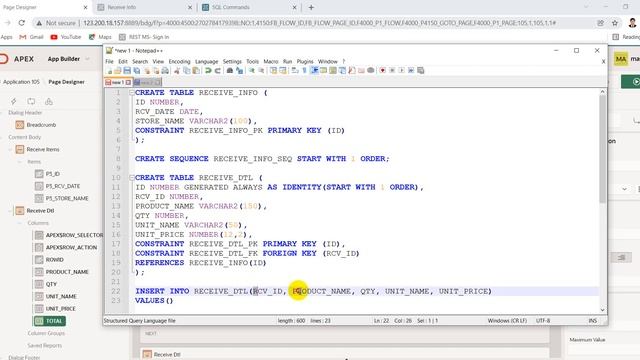Open the Search menu in Notepad++
This screenshot has height=360, width=640.
tap(140, 61)
